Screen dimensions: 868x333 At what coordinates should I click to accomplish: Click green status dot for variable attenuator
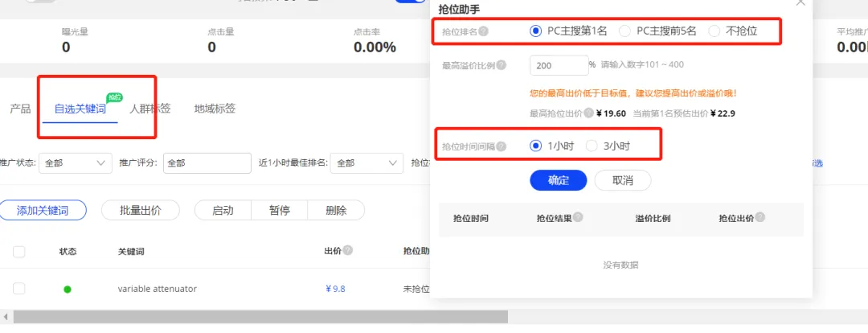[x=68, y=290]
